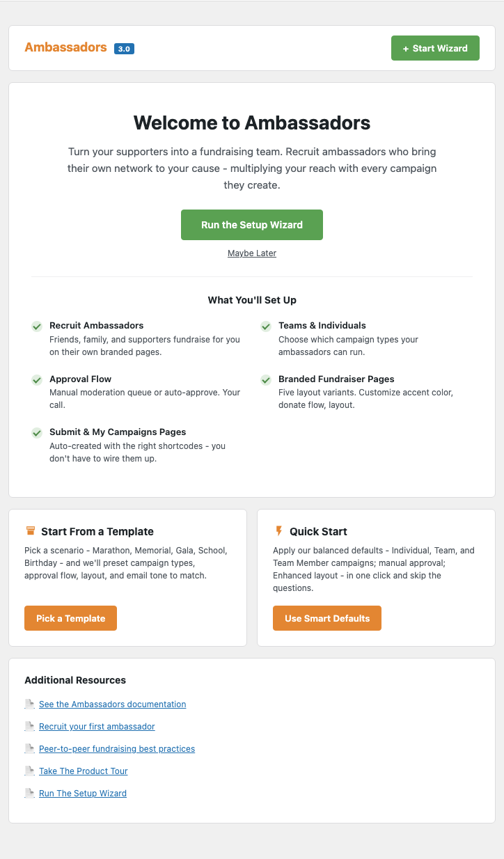Click the checkmark icon beside Teams & Individuals
This screenshot has height=859, width=504.
tap(266, 326)
